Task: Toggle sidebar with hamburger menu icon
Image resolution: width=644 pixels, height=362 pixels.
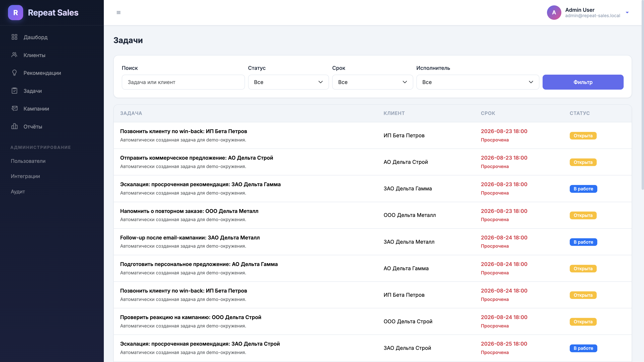Action: 119,13
